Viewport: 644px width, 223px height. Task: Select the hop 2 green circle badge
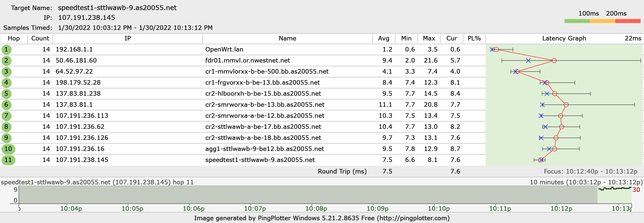[6, 61]
